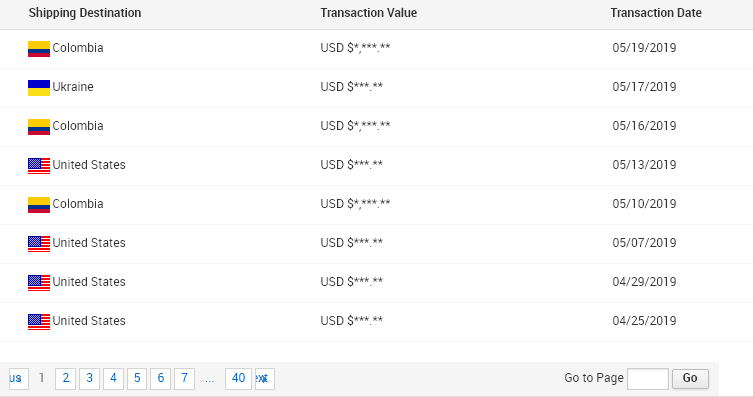Click the United States flag dated 05/07/2019
The image size is (753, 397).
tap(39, 244)
